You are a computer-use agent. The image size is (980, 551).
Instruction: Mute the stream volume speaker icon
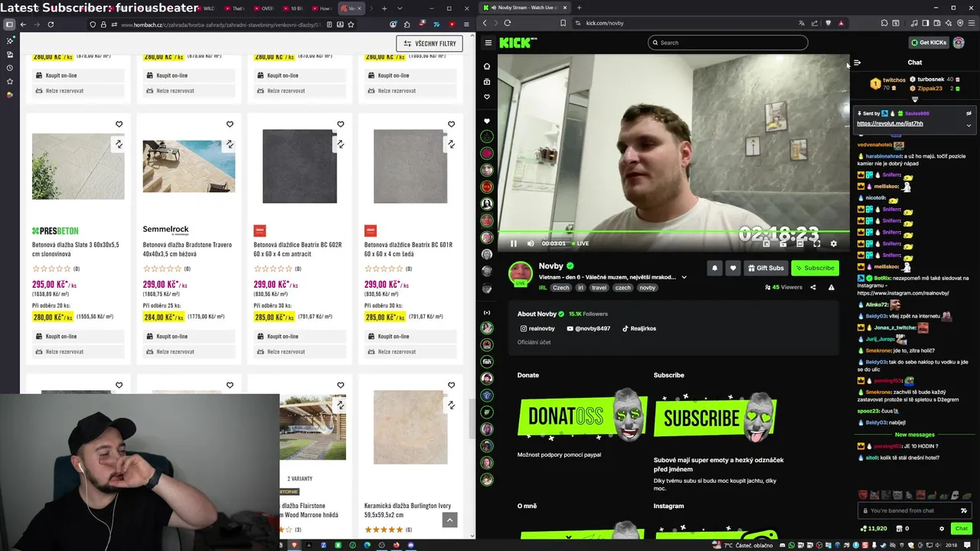coord(531,243)
